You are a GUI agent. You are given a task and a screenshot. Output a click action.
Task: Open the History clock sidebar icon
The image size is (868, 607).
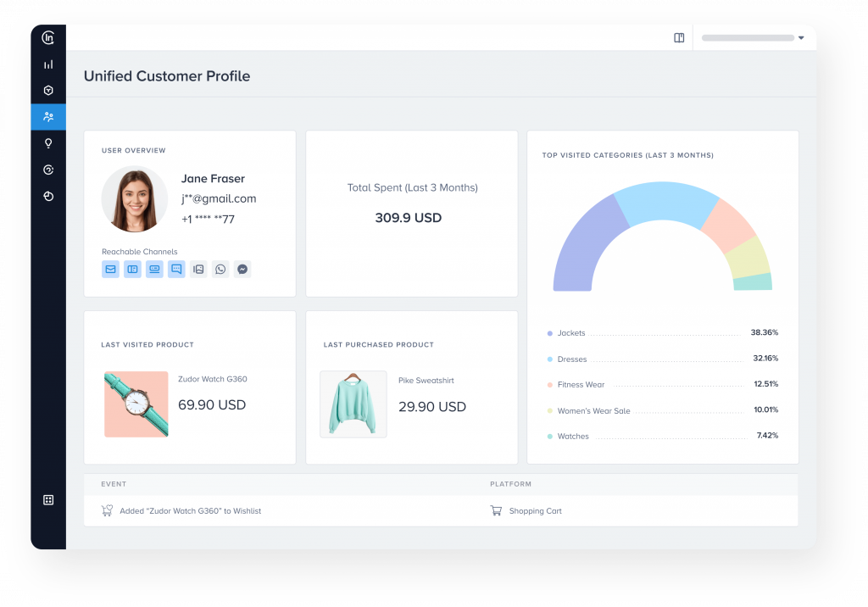click(x=48, y=196)
